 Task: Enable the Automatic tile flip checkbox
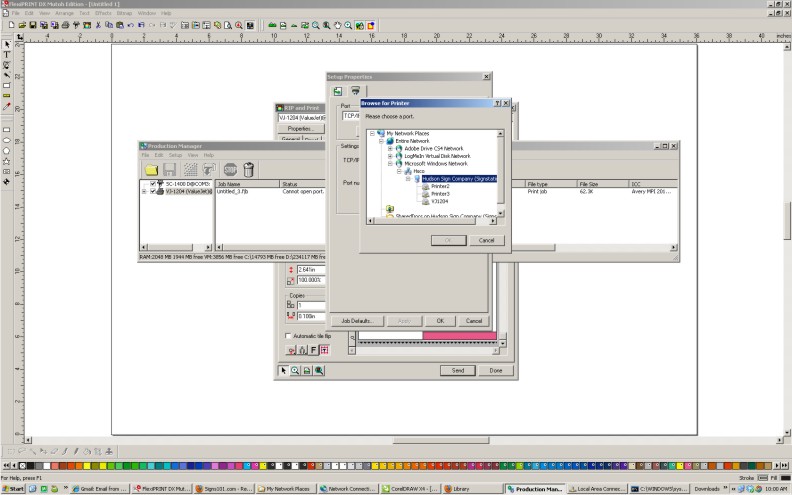[x=288, y=336]
